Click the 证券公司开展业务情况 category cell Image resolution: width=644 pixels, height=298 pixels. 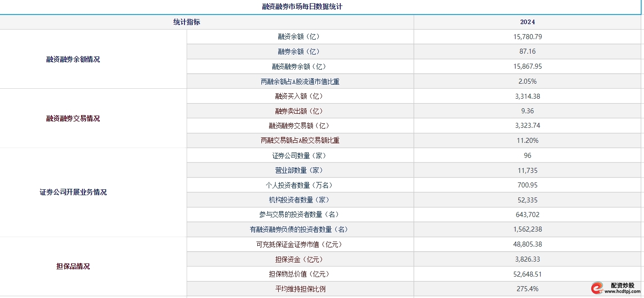coord(73,192)
